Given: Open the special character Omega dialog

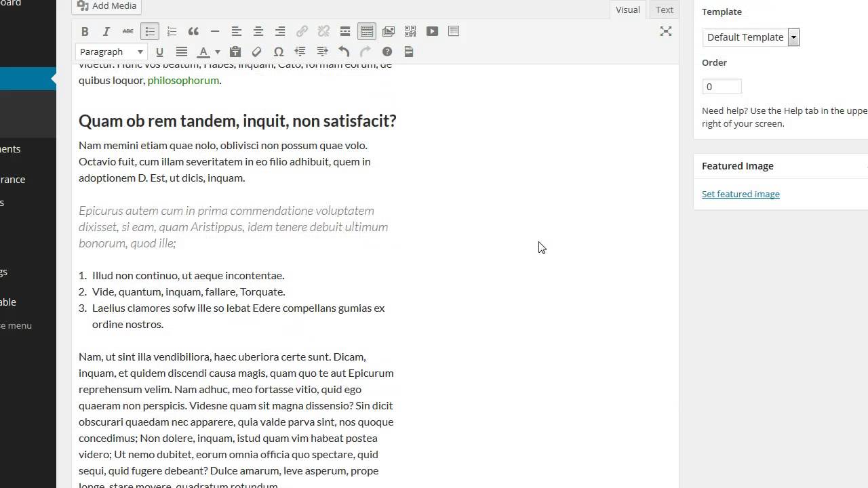Looking at the screenshot, I should point(279,52).
